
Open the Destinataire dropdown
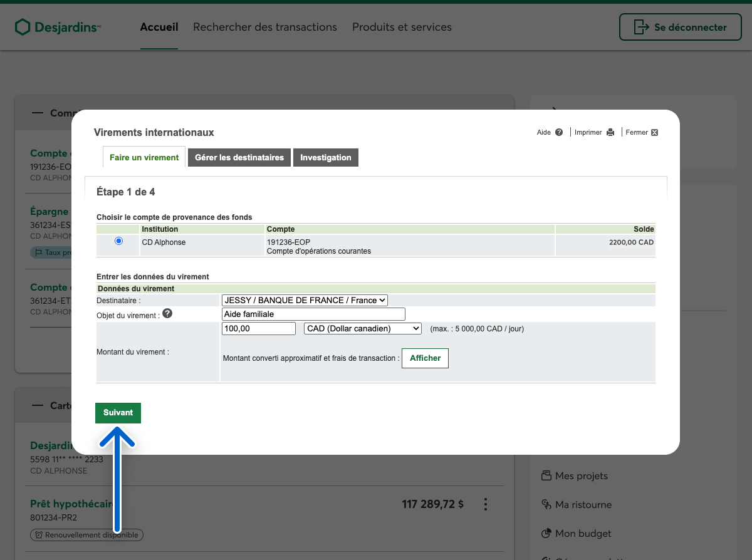305,301
